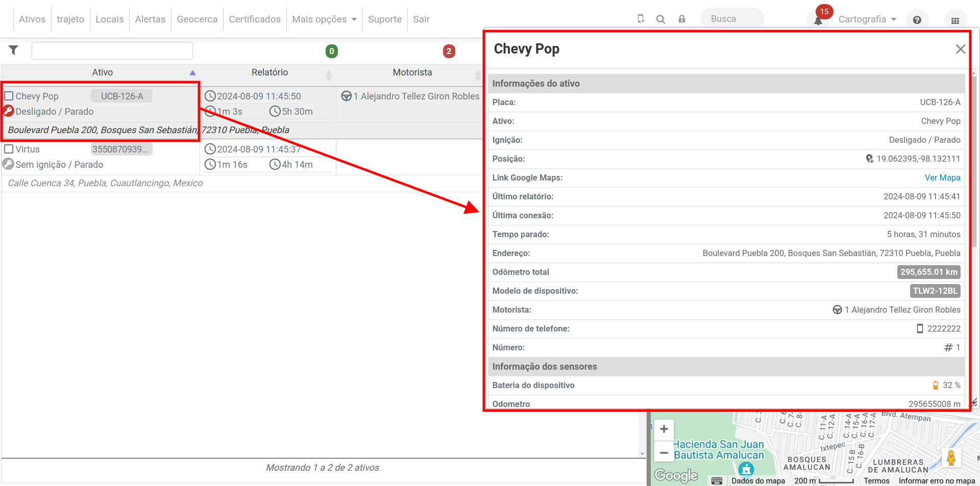Click the Virtus report time 2024-08-09 11:45:37
Viewport: 980px width, 486px height.
[x=259, y=149]
